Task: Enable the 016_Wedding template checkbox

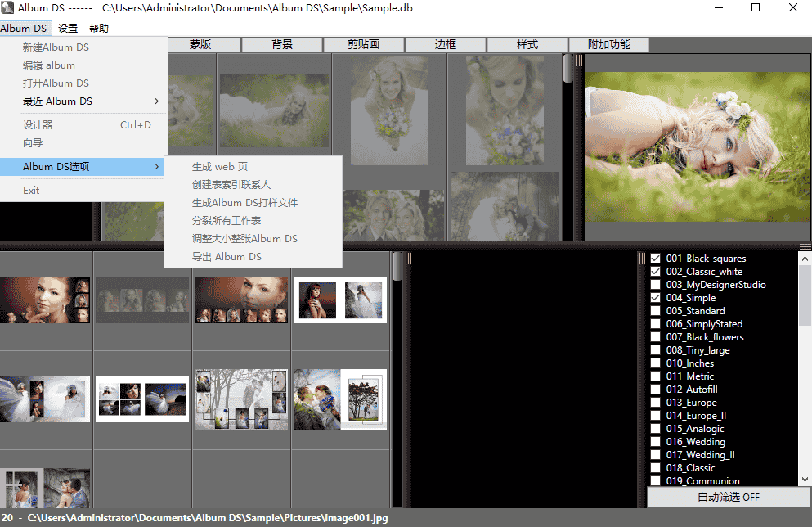Action: (x=655, y=442)
